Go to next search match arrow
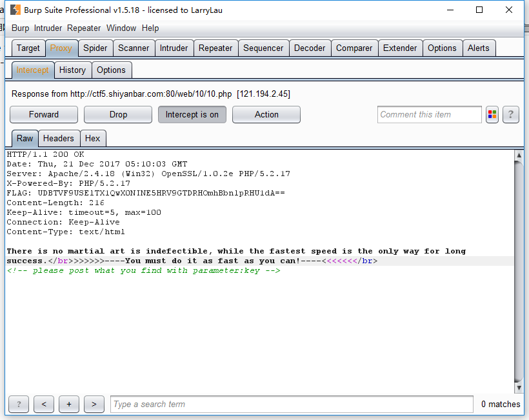This screenshot has width=529, height=420. [94, 404]
